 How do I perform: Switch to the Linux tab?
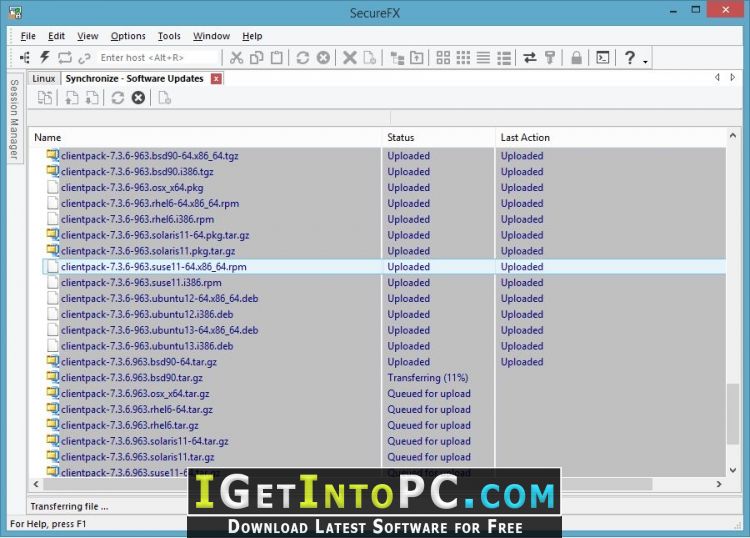tap(44, 78)
